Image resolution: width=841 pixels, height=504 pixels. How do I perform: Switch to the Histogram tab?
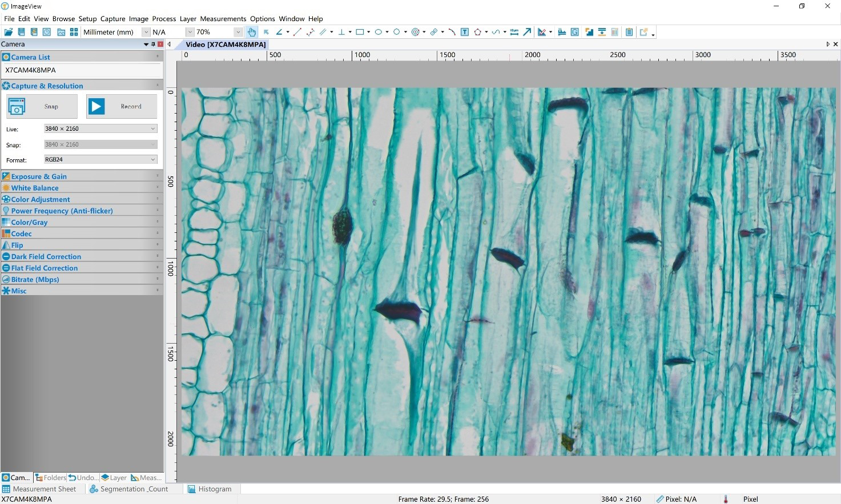[x=210, y=489]
